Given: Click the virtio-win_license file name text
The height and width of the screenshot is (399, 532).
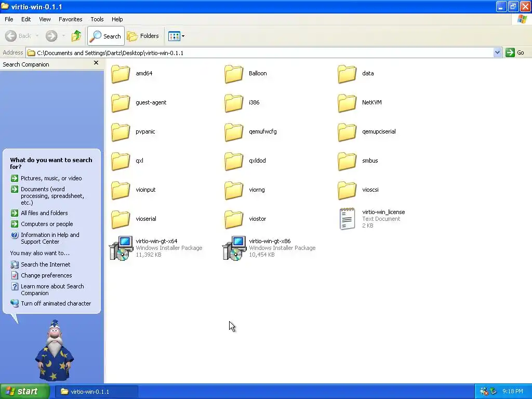Looking at the screenshot, I should pyautogui.click(x=383, y=212).
